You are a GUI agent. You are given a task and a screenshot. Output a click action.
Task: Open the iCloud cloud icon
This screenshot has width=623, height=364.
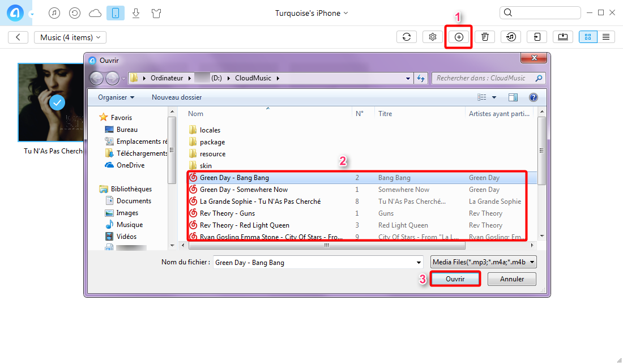click(95, 13)
